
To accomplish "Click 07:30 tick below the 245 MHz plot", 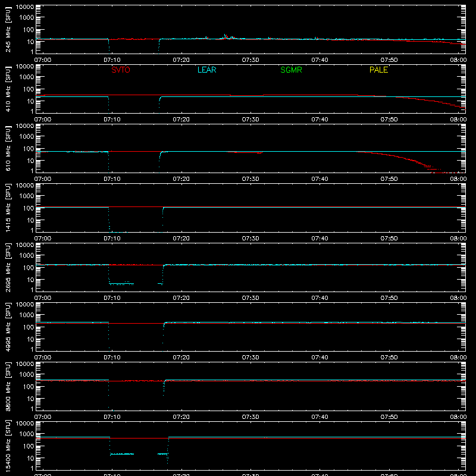I will (250, 60).
